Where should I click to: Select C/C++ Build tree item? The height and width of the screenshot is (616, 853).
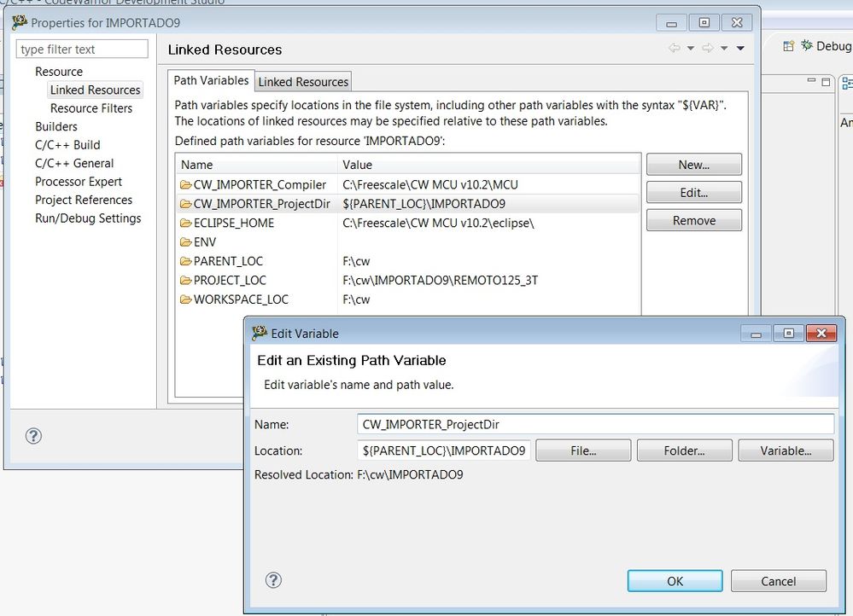click(67, 145)
